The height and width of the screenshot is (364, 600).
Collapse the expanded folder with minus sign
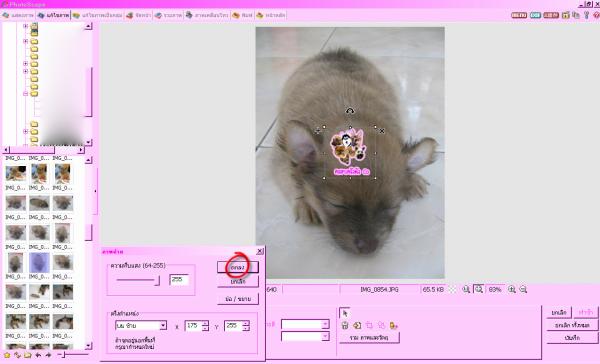tap(25, 93)
